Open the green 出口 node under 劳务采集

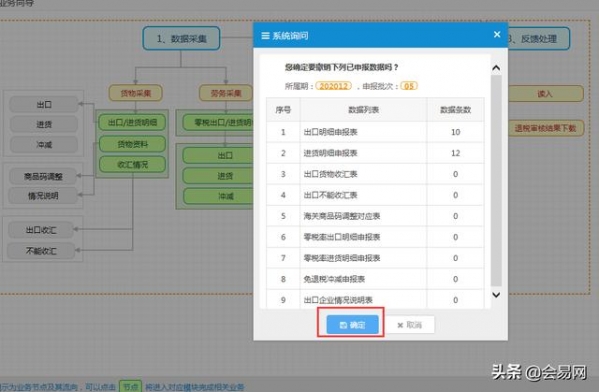218,156
